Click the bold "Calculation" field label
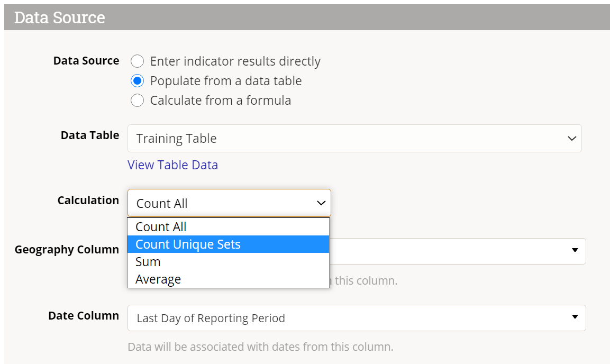Screen dimensions: 610x364 click(x=88, y=201)
